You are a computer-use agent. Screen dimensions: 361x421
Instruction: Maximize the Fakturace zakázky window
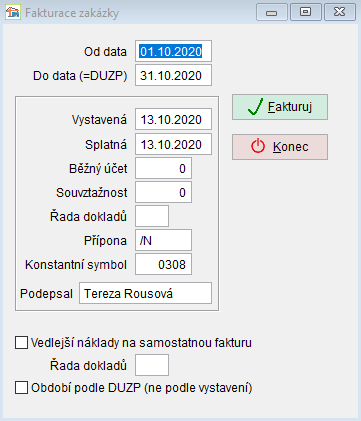(306, 12)
